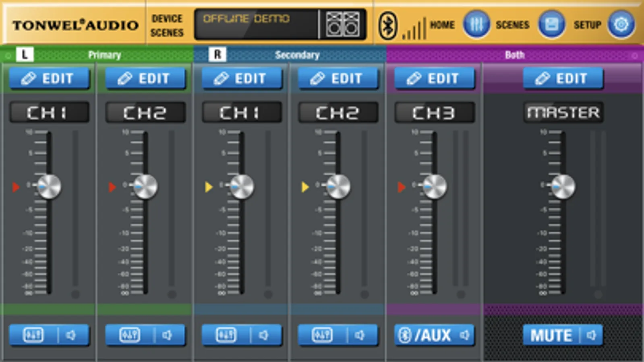Tap the Offline Demo scene display

257,25
